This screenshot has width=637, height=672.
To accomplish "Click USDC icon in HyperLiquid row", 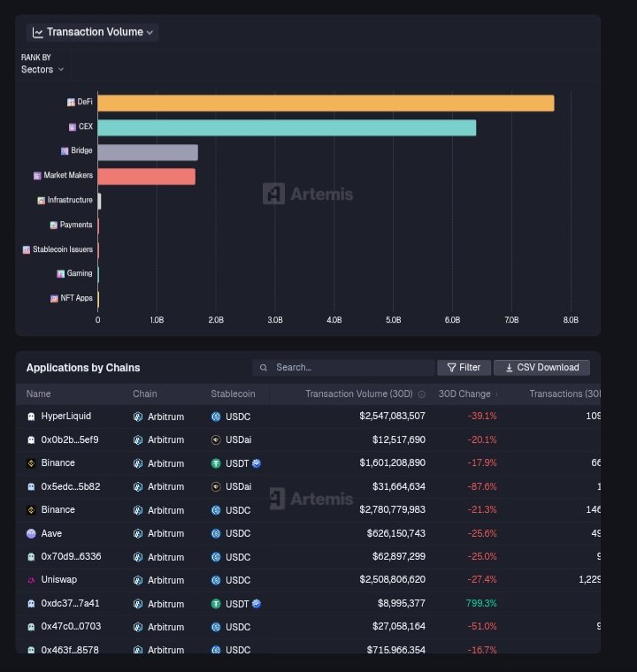I will click(x=216, y=416).
